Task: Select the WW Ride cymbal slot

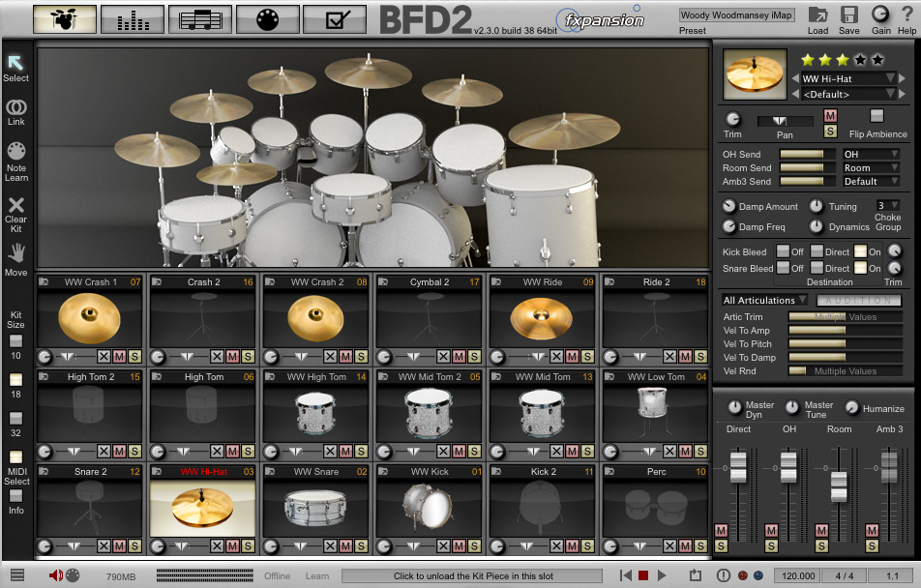Action: (x=542, y=317)
